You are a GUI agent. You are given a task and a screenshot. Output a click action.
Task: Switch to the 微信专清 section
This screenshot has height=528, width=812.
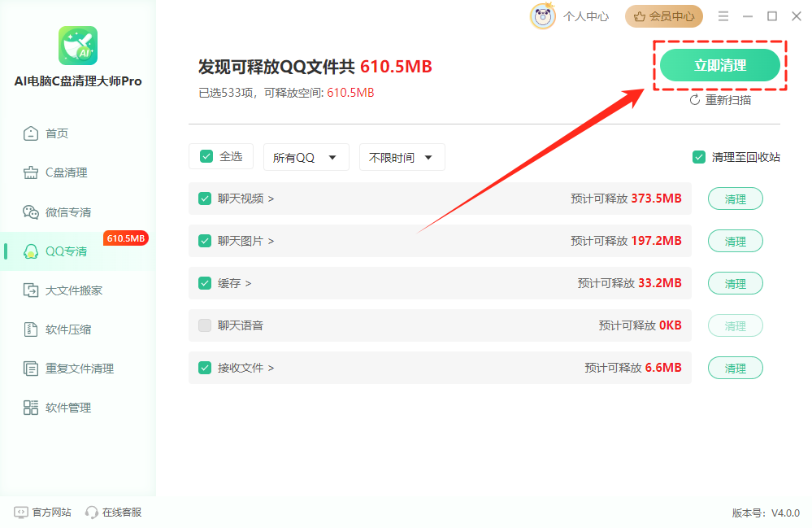pyautogui.click(x=78, y=212)
